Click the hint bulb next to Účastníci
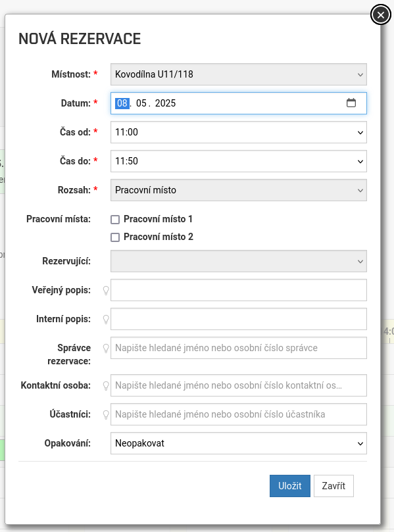The width and height of the screenshot is (394, 532). pos(106,414)
